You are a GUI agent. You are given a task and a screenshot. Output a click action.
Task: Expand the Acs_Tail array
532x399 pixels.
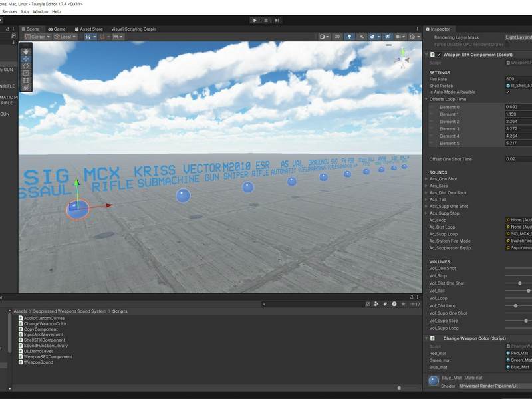(426, 199)
